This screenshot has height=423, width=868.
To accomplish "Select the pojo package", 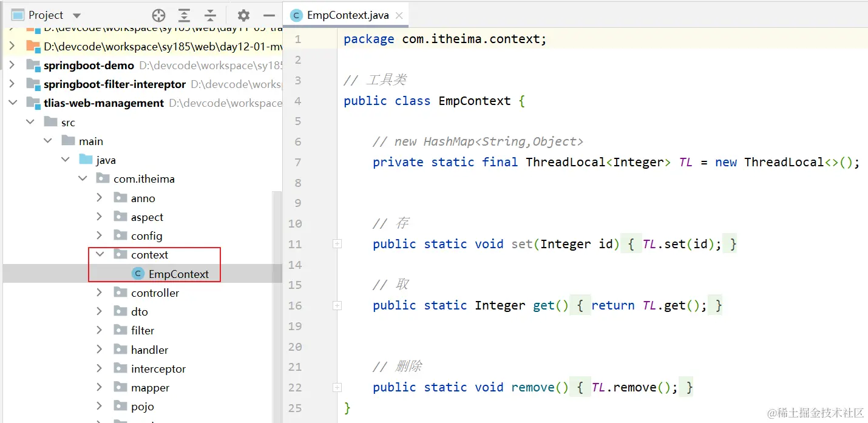I will [x=142, y=406].
